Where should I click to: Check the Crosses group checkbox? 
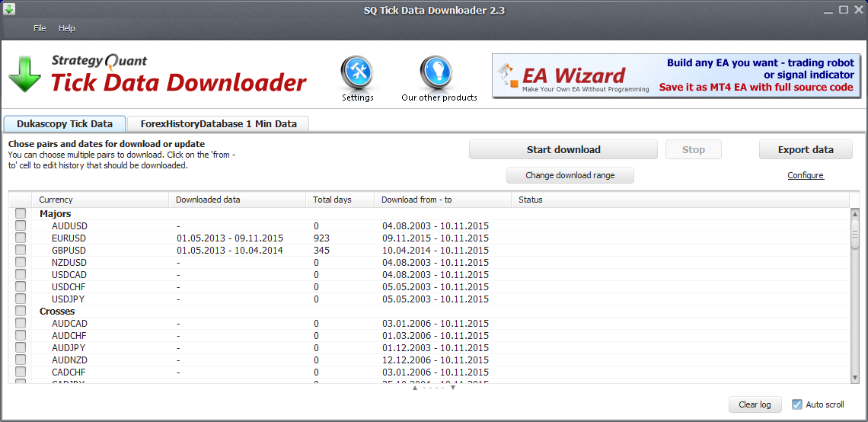[21, 312]
